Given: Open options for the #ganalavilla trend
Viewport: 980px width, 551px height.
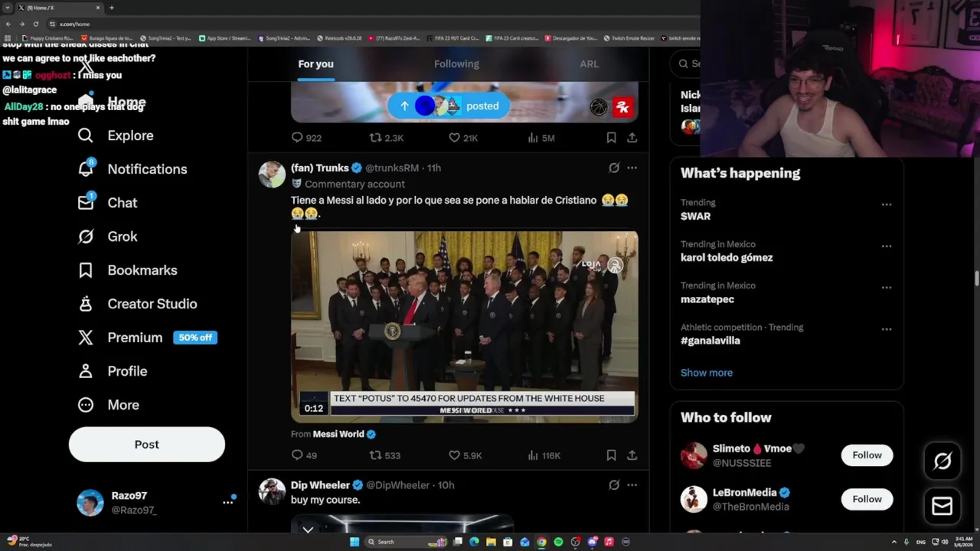Looking at the screenshot, I should pyautogui.click(x=886, y=329).
